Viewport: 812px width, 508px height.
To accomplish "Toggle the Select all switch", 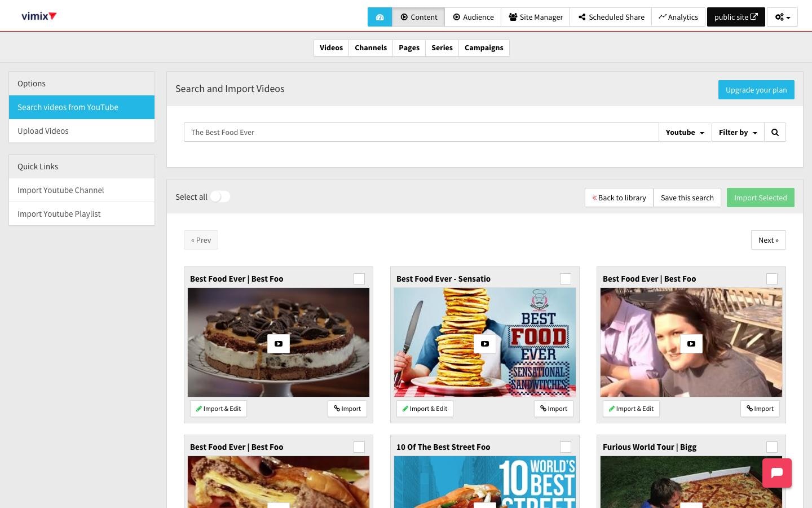I will [x=220, y=196].
